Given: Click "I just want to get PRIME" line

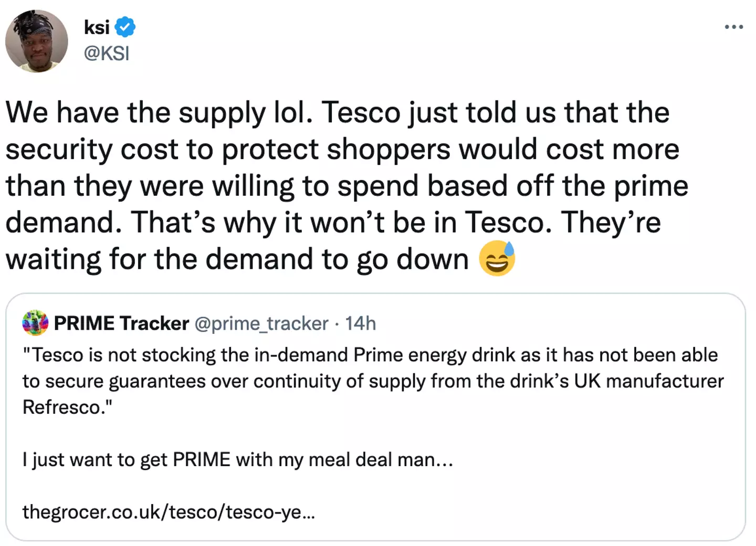Looking at the screenshot, I should [237, 459].
